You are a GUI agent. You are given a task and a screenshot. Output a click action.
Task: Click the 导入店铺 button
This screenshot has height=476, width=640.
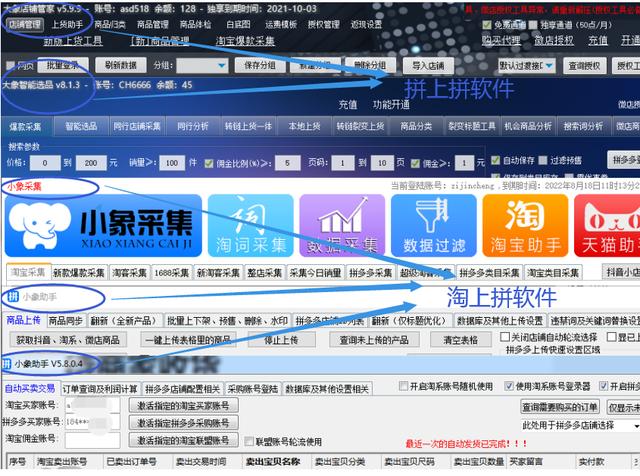click(427, 66)
